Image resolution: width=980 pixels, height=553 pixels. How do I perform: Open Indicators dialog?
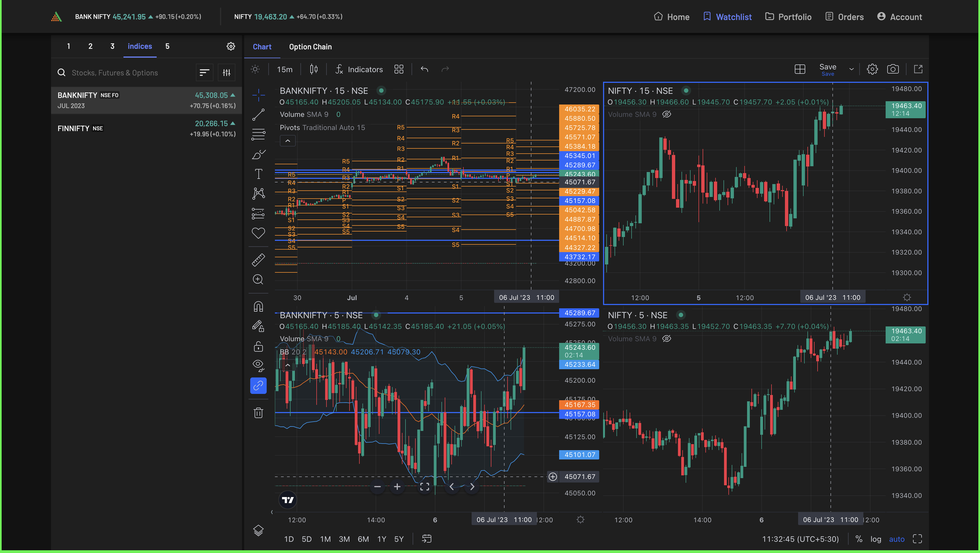359,69
